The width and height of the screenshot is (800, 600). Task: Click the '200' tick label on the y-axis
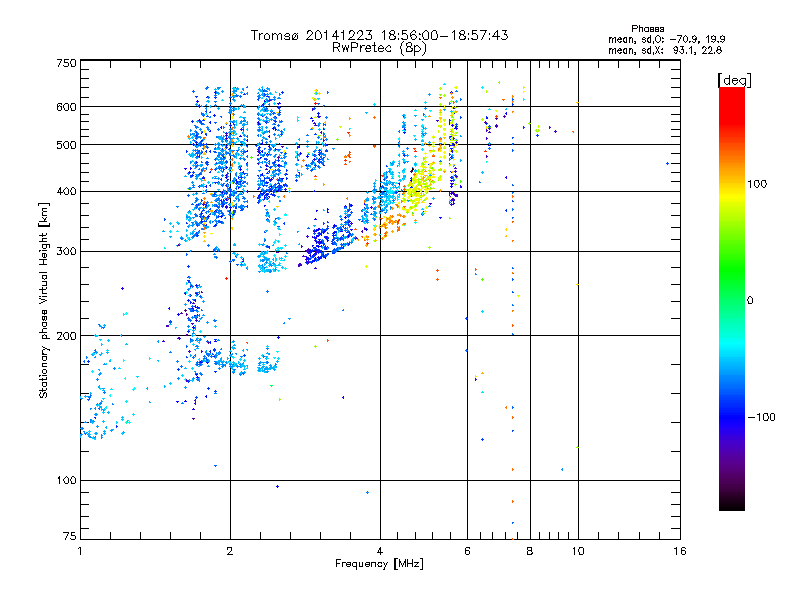point(66,336)
